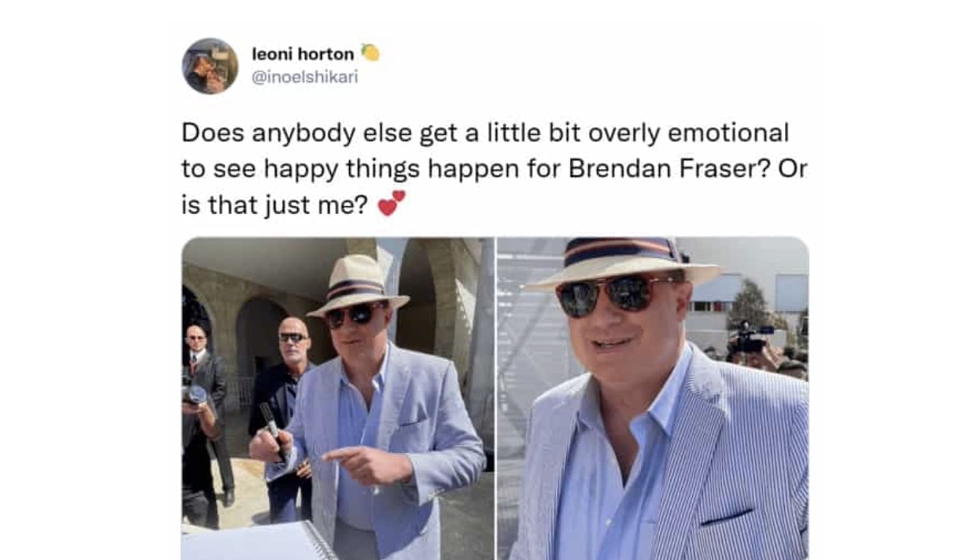Open the right close-up photo

(653, 398)
